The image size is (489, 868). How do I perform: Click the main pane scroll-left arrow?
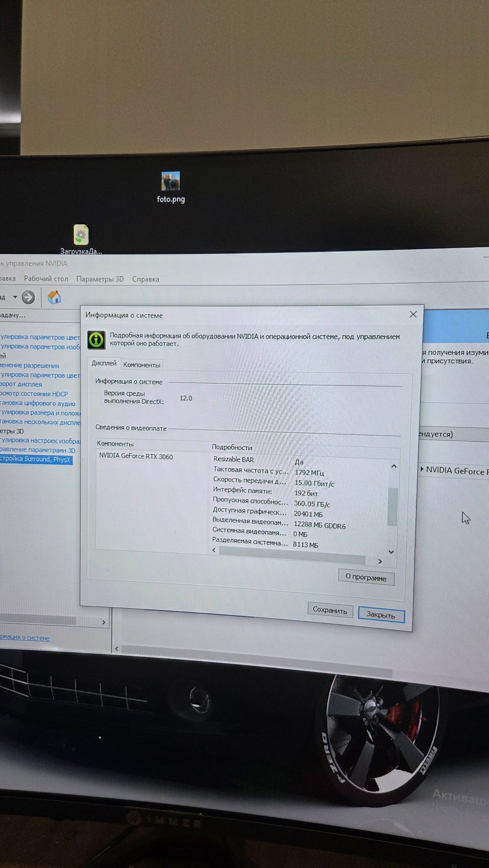116,649
